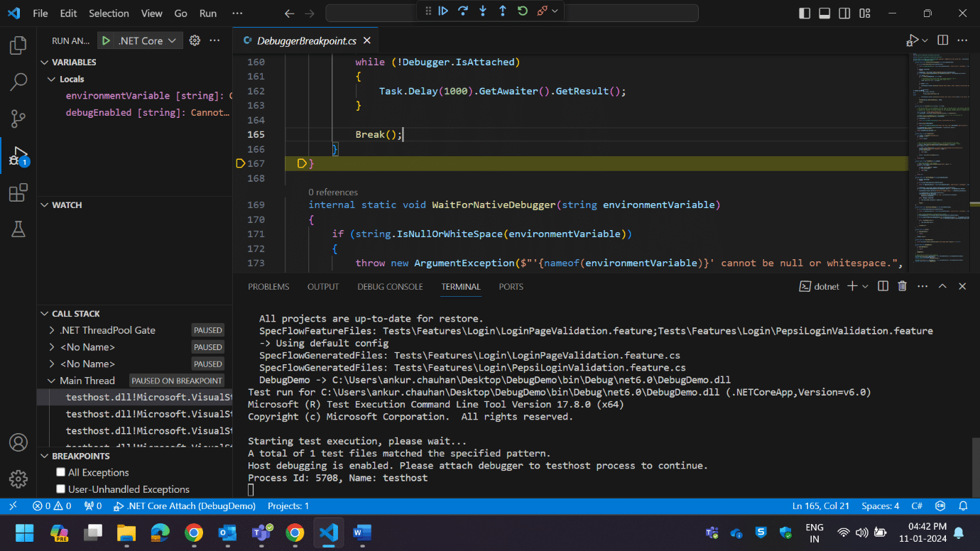980x551 pixels.
Task: Switch to the OUTPUT tab
Action: tap(323, 287)
